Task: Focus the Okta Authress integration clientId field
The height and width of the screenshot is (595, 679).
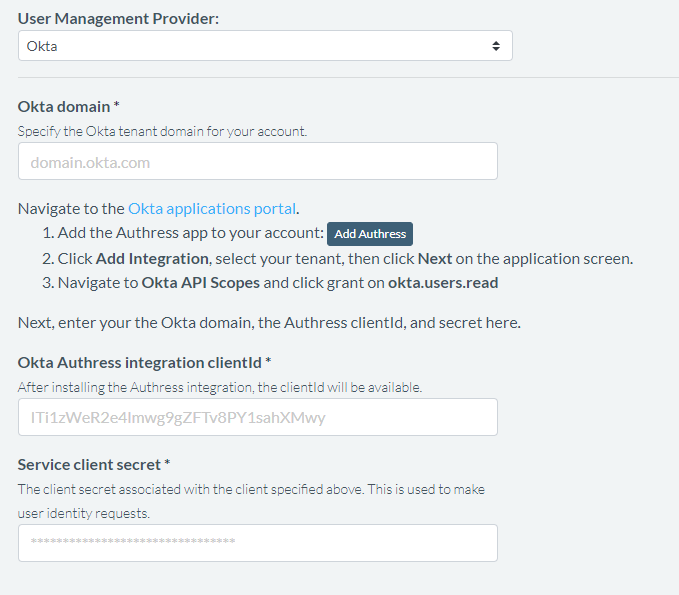Action: click(257, 417)
